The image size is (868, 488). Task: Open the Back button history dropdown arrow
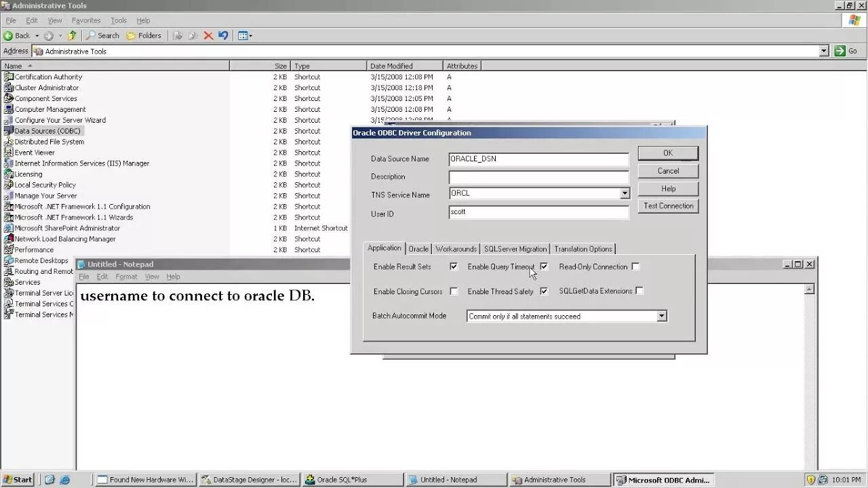tap(37, 36)
